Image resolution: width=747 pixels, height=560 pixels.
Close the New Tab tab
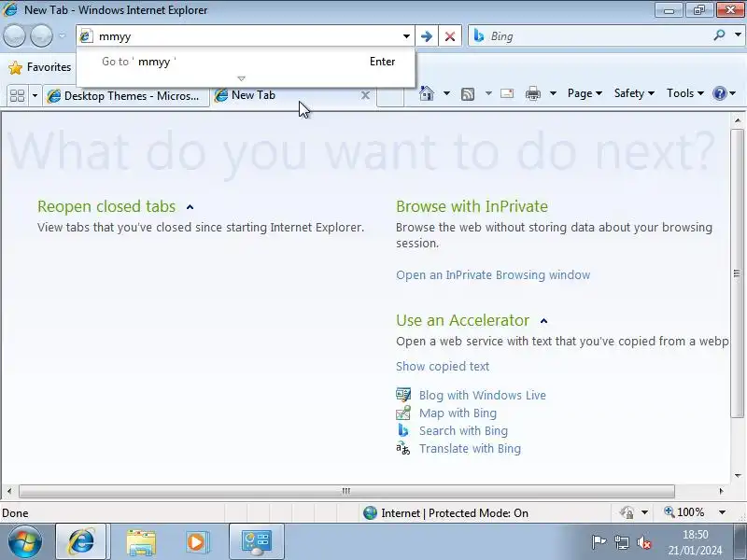365,95
